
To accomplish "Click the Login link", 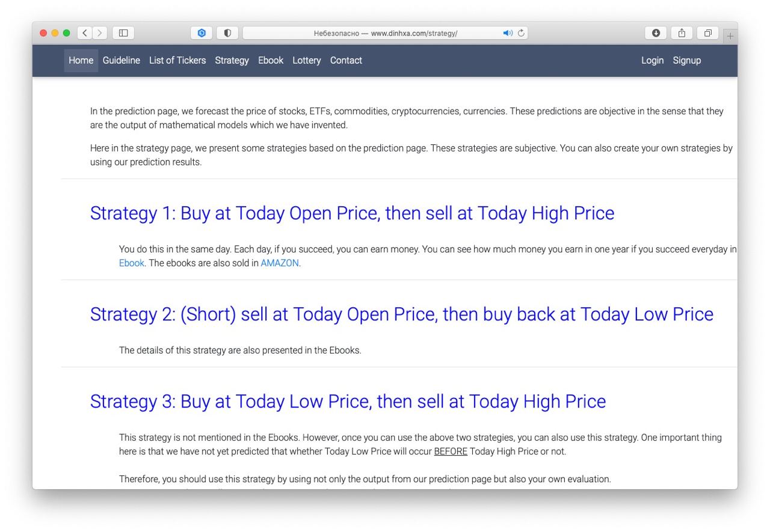I will tap(652, 60).
